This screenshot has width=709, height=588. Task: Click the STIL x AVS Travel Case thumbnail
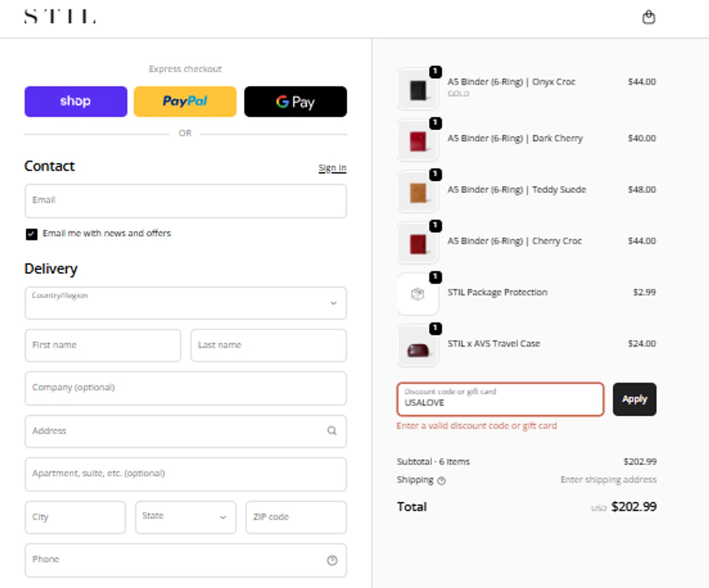tap(418, 346)
